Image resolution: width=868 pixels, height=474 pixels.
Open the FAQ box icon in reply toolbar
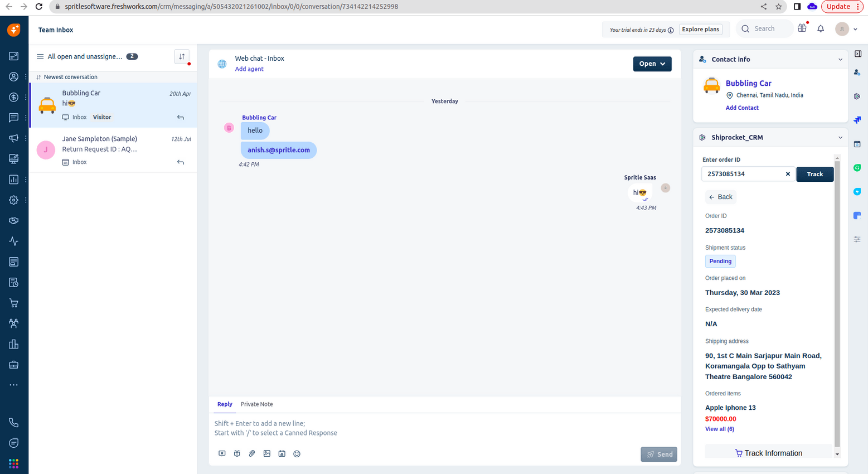pyautogui.click(x=237, y=454)
